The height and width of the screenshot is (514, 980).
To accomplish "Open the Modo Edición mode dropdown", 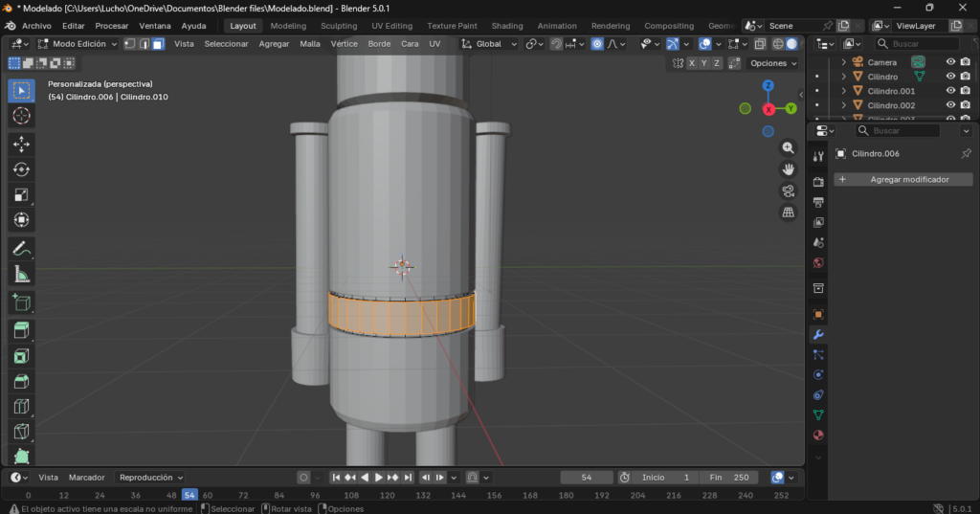I will click(x=78, y=44).
